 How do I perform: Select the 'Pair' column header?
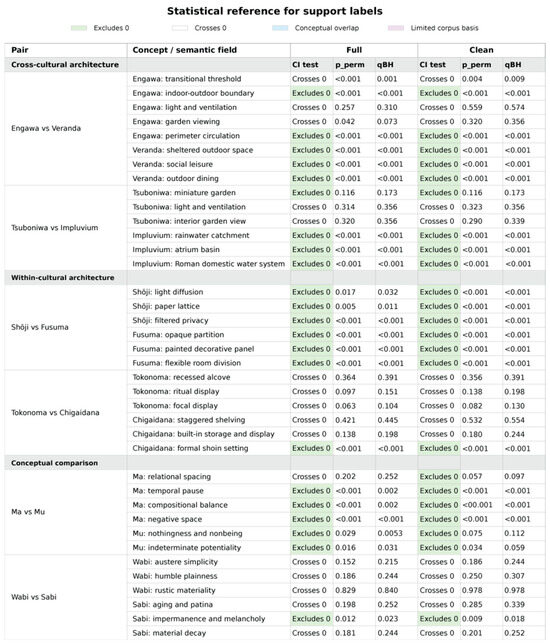[66, 50]
